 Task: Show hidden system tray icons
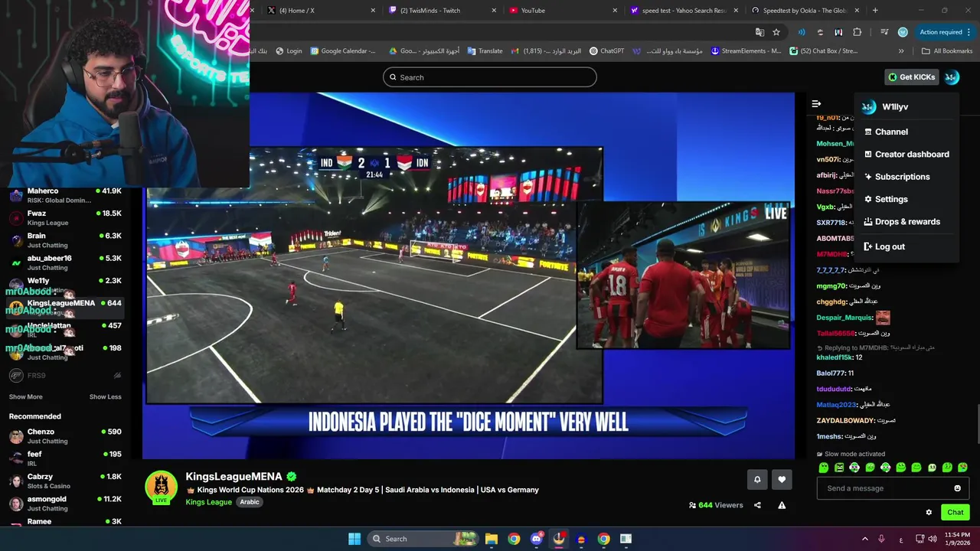tap(865, 539)
